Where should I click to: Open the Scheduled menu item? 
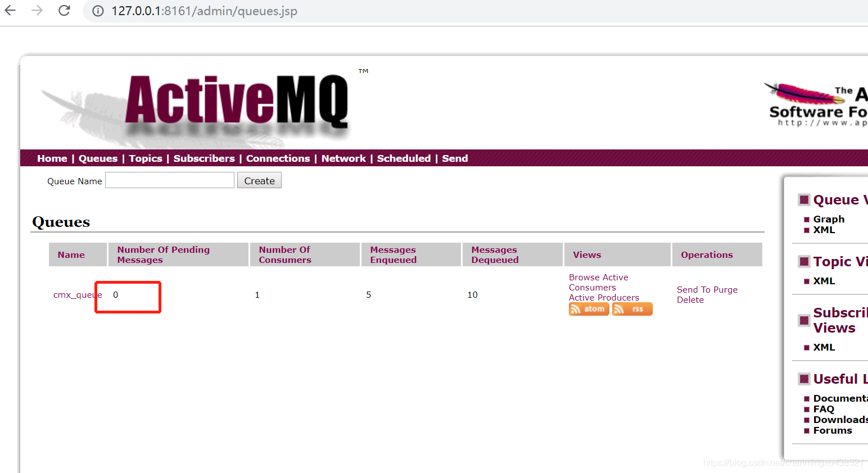click(404, 158)
